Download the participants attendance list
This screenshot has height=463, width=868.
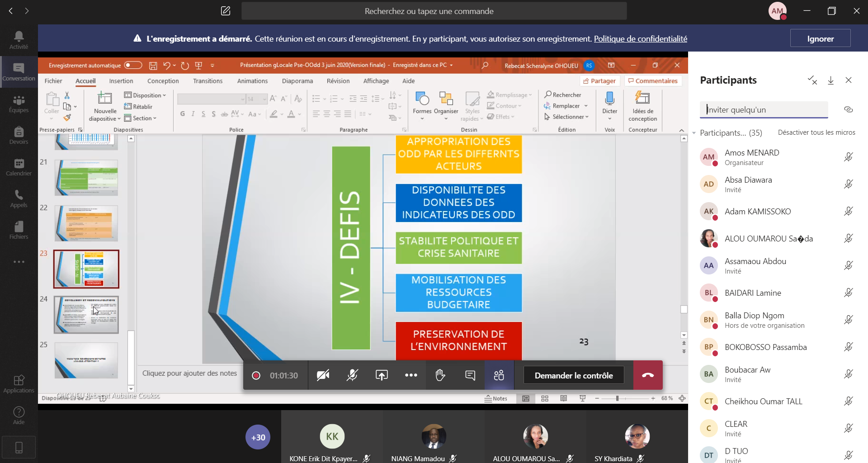(830, 80)
